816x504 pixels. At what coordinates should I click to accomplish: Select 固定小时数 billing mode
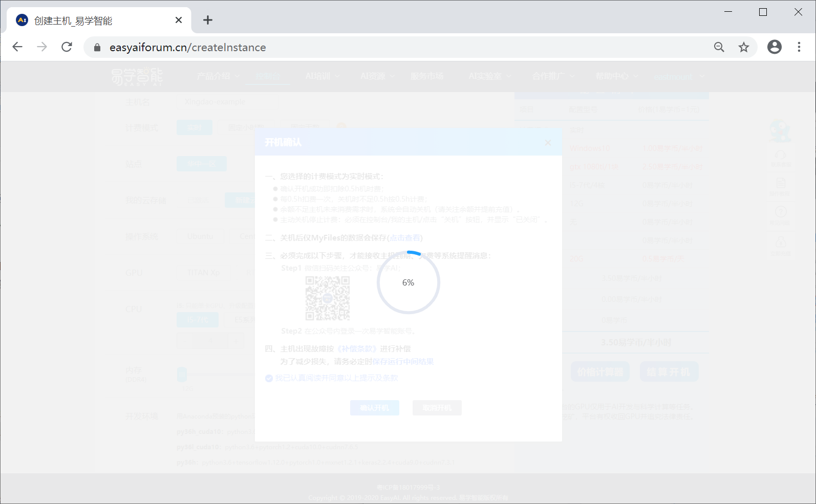[x=246, y=127]
